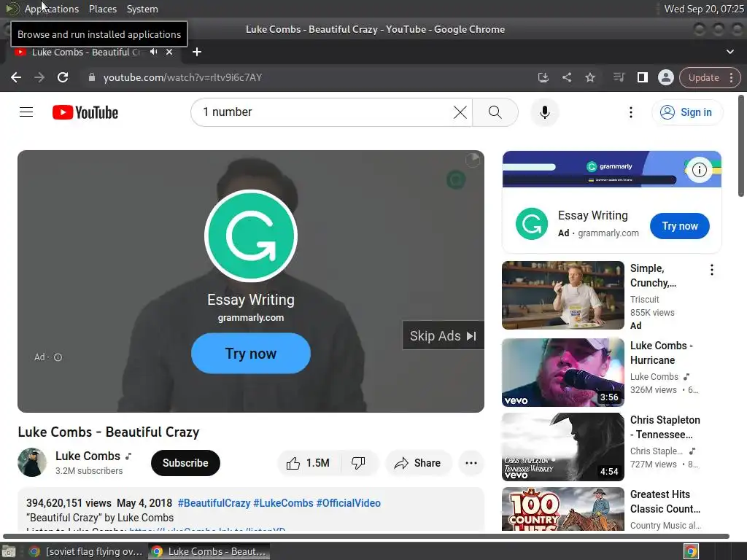
Task: Install app icon in address bar
Action: tap(543, 77)
